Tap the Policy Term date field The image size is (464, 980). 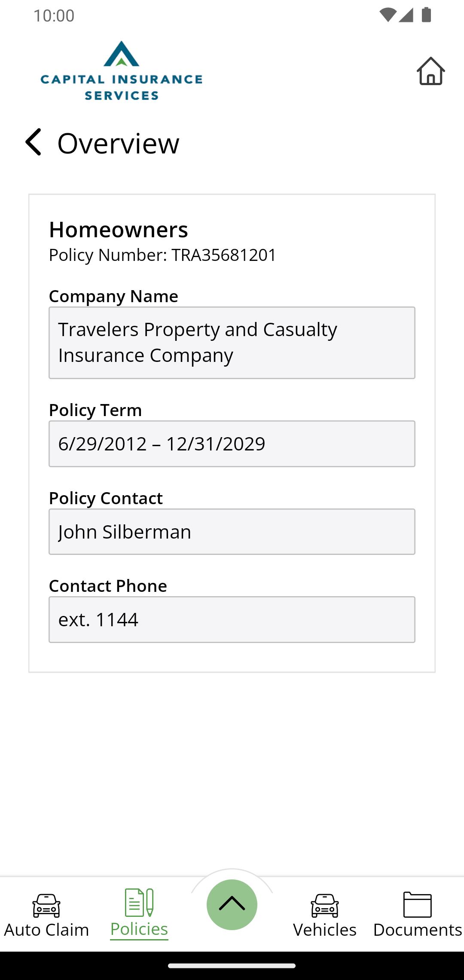pos(232,444)
